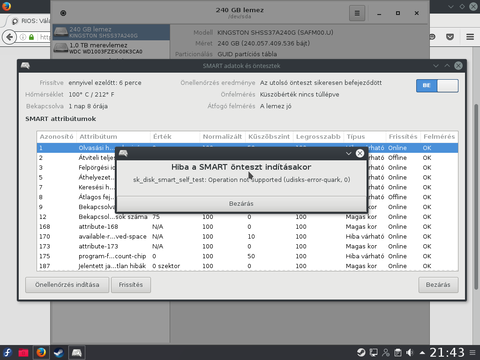
Task: Close the SMART self-test error dialog with Bezárás
Action: (x=241, y=203)
